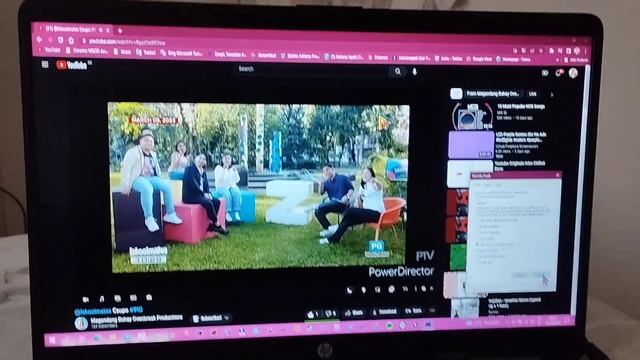
Task: Open the account avatar menu
Action: 573,73
